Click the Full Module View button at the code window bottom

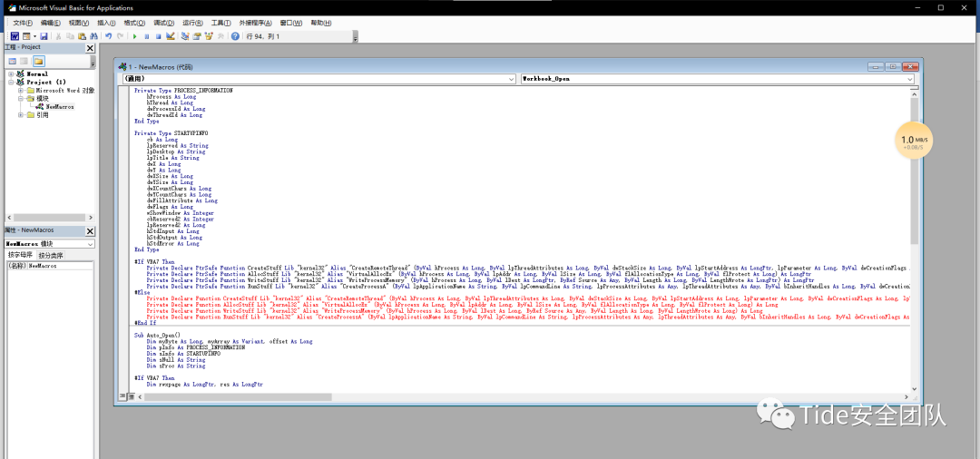point(131,396)
